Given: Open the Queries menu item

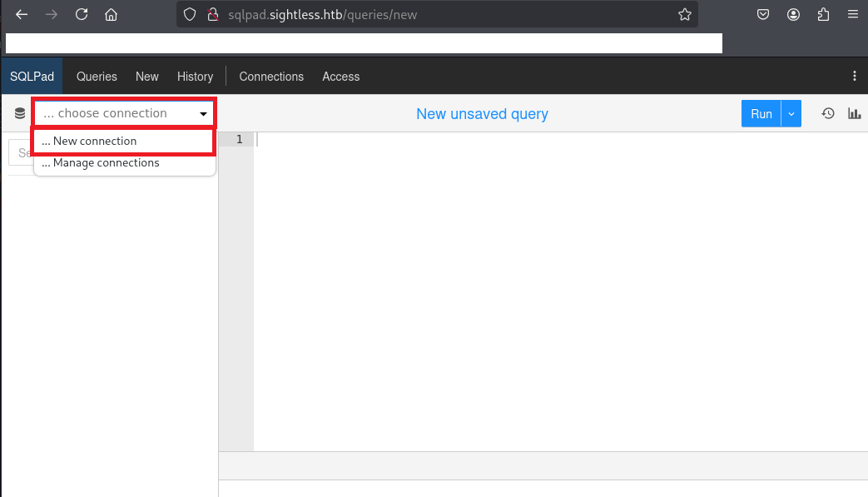Looking at the screenshot, I should click(x=97, y=77).
